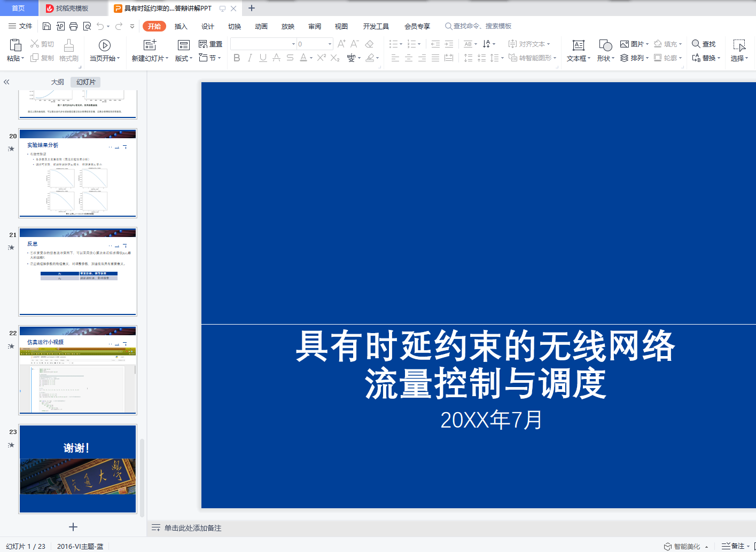This screenshot has width=756, height=552.
Task: Open the font size dropdown
Action: (330, 44)
